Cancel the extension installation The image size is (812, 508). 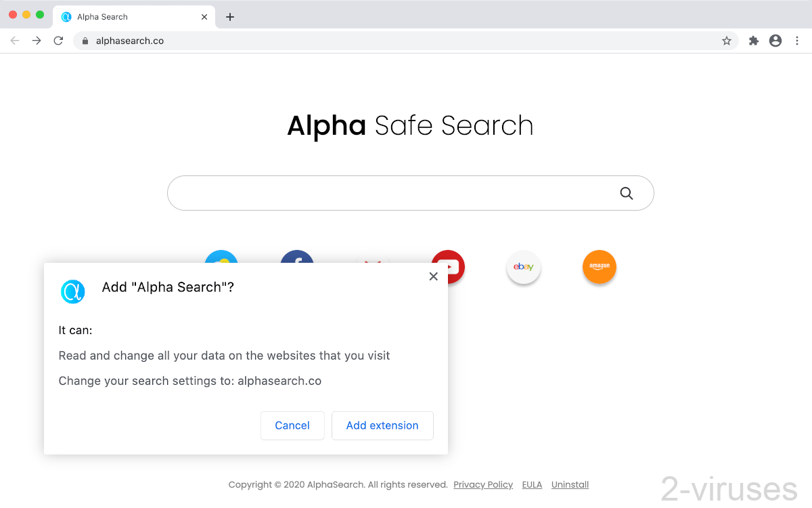tap(292, 425)
